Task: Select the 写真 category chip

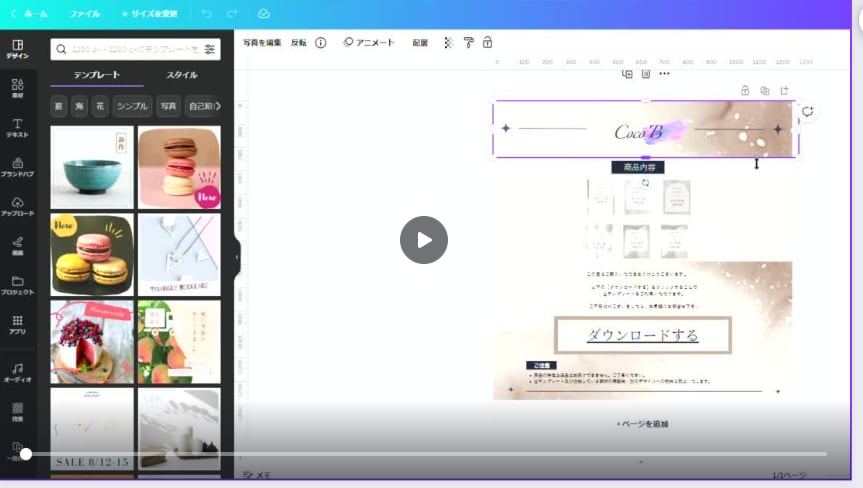Action: (168, 106)
